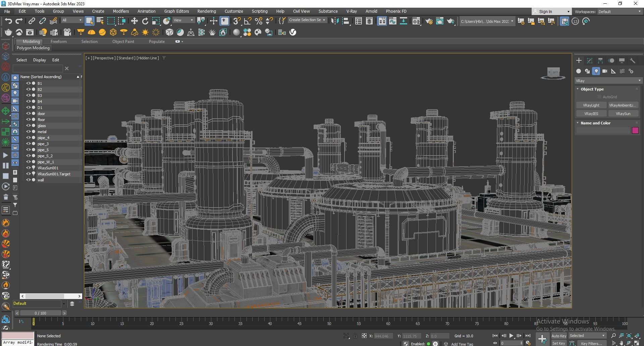Toggle visibility eye of wall
Viewport: 644px width, 346px height.
point(29,180)
